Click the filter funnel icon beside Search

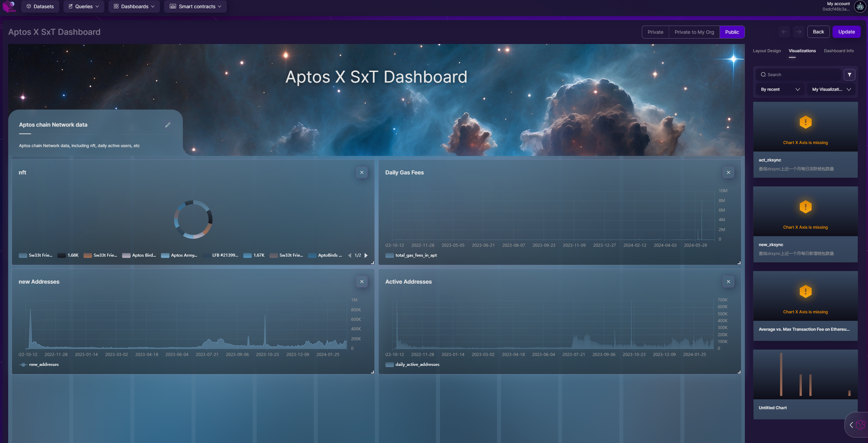point(850,74)
